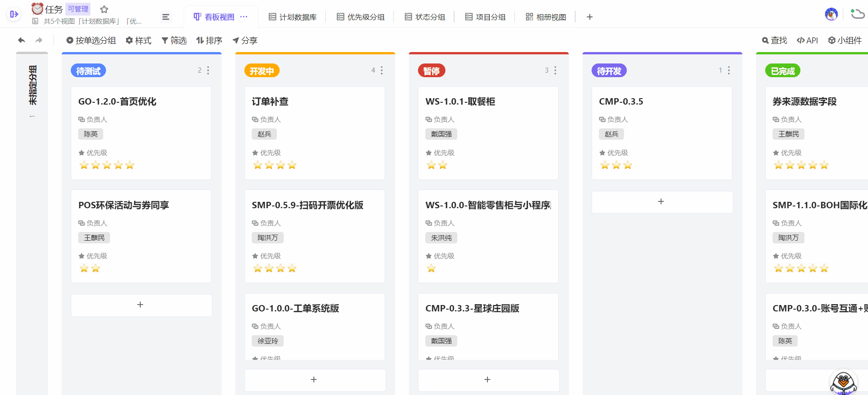Viewport: 868px width, 395px height.
Task: Open the 筛选 filter button
Action: click(x=174, y=40)
